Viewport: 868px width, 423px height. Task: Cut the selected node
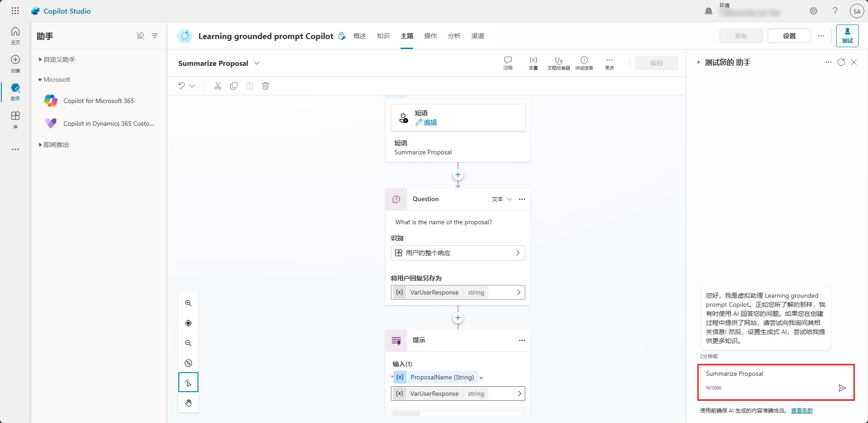click(x=218, y=86)
